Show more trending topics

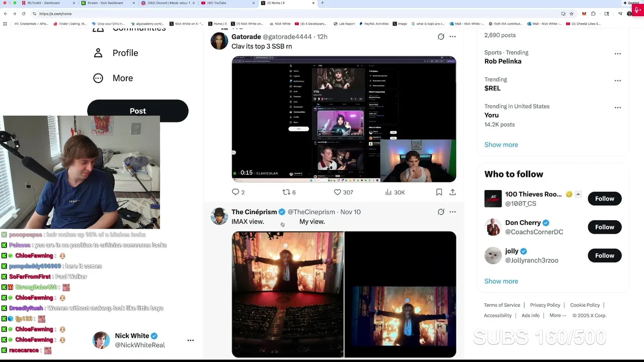click(x=501, y=145)
